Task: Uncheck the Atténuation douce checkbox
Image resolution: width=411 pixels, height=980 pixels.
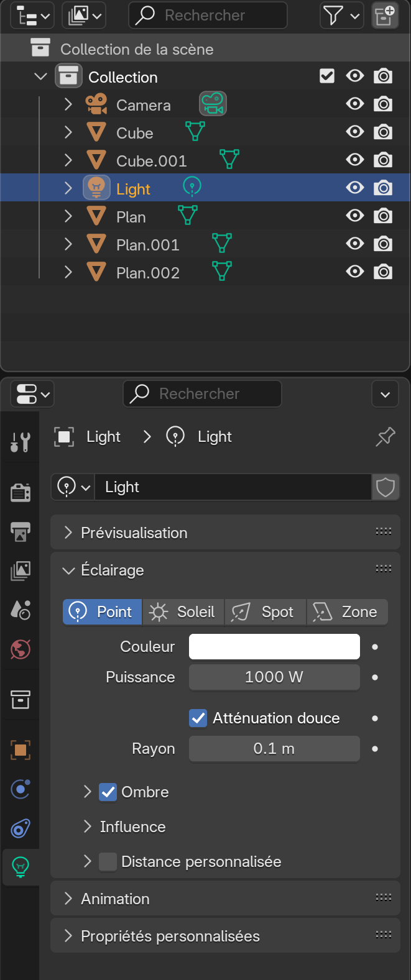Action: click(x=198, y=718)
